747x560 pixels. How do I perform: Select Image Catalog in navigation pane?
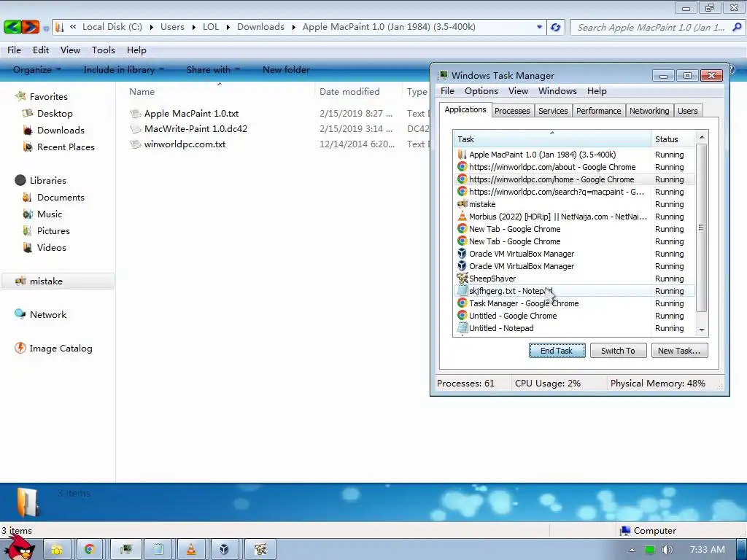click(61, 348)
